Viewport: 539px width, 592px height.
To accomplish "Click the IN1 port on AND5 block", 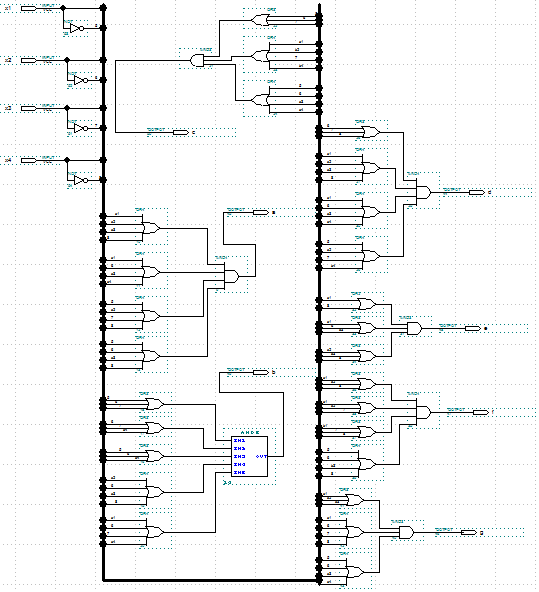I will click(239, 441).
